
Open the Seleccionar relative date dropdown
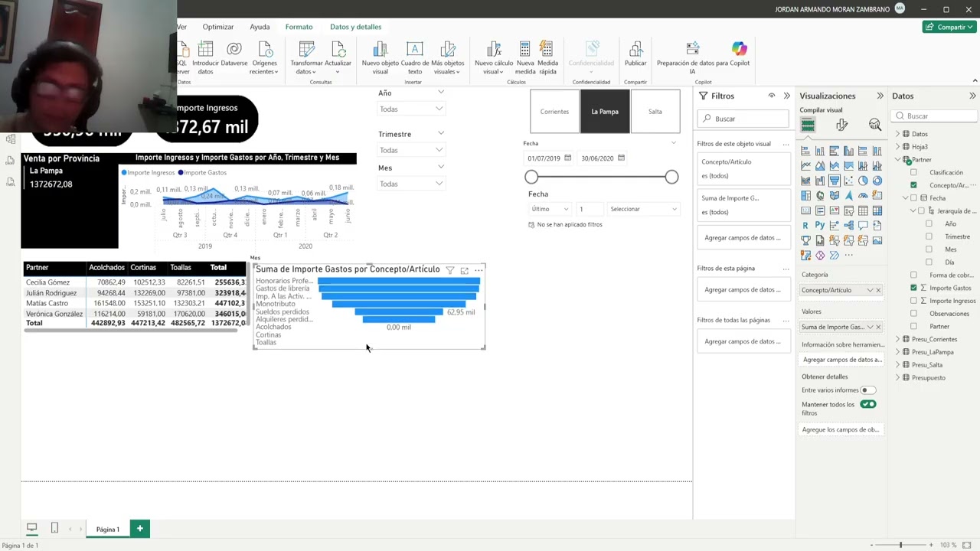(643, 209)
